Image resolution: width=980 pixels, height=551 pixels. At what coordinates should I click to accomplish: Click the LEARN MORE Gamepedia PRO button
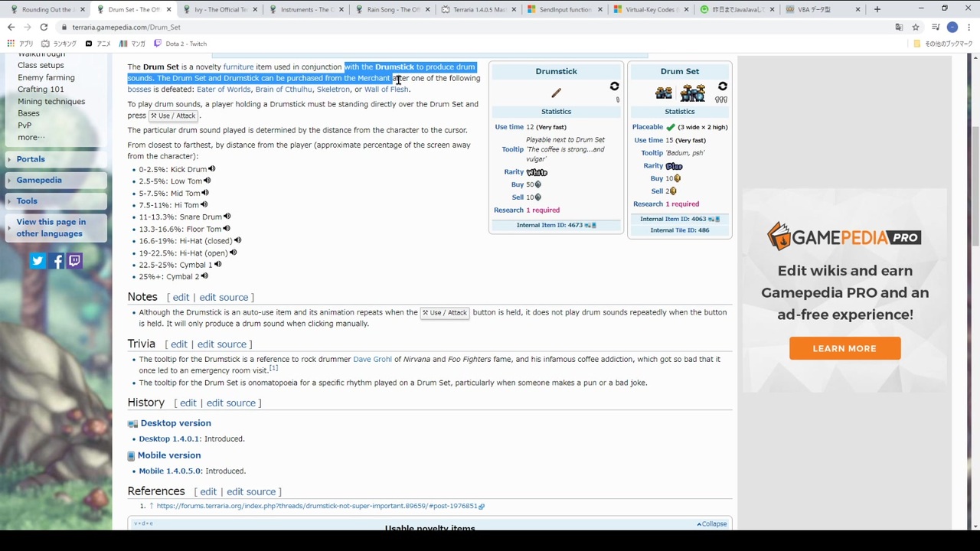click(x=844, y=348)
